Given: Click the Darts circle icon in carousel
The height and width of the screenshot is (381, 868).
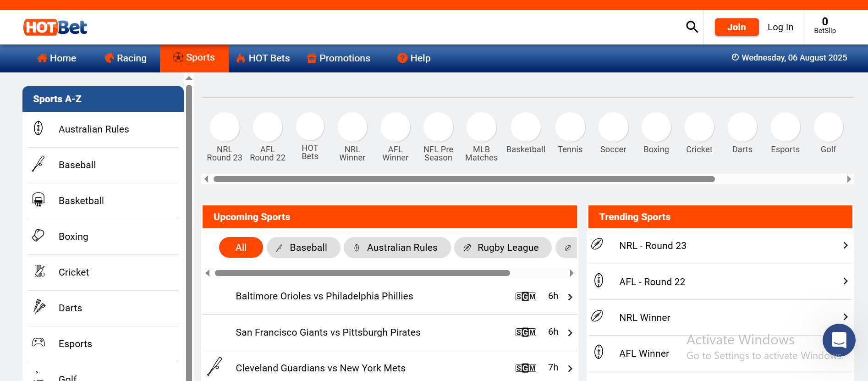Looking at the screenshot, I should (x=742, y=127).
